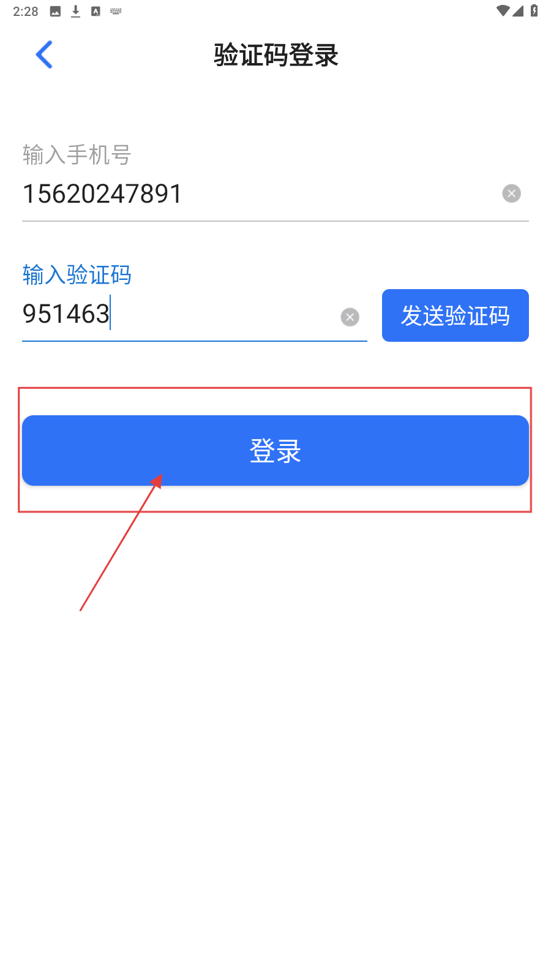Tap the download notification icon in the status bar
This screenshot has height=980, width=551.
(x=75, y=11)
